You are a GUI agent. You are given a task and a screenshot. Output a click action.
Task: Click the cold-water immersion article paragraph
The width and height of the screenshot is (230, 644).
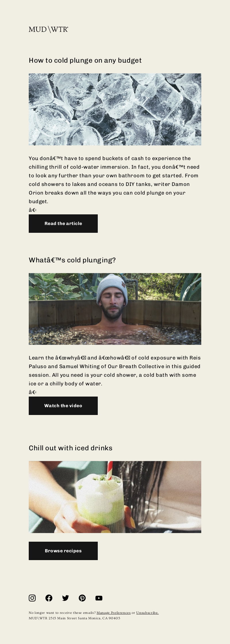tap(114, 180)
